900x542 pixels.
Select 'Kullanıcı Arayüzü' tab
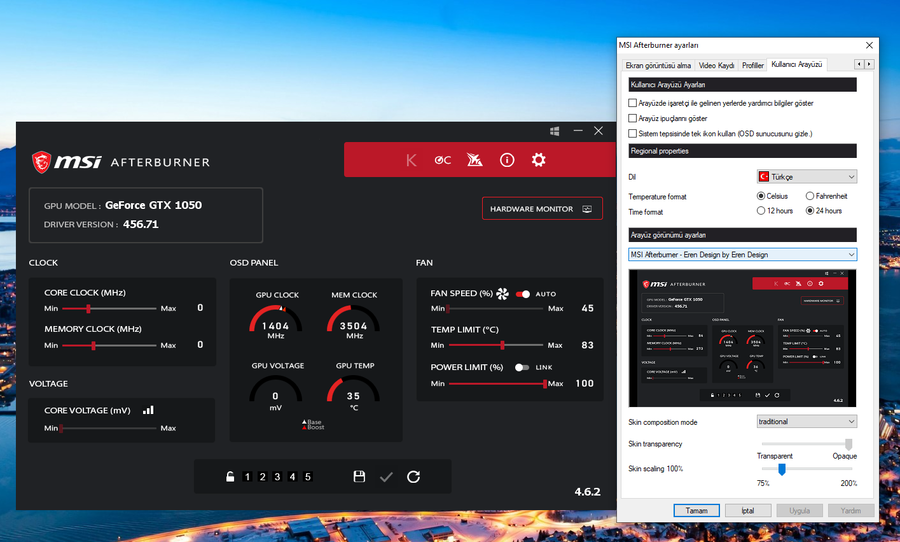(797, 64)
